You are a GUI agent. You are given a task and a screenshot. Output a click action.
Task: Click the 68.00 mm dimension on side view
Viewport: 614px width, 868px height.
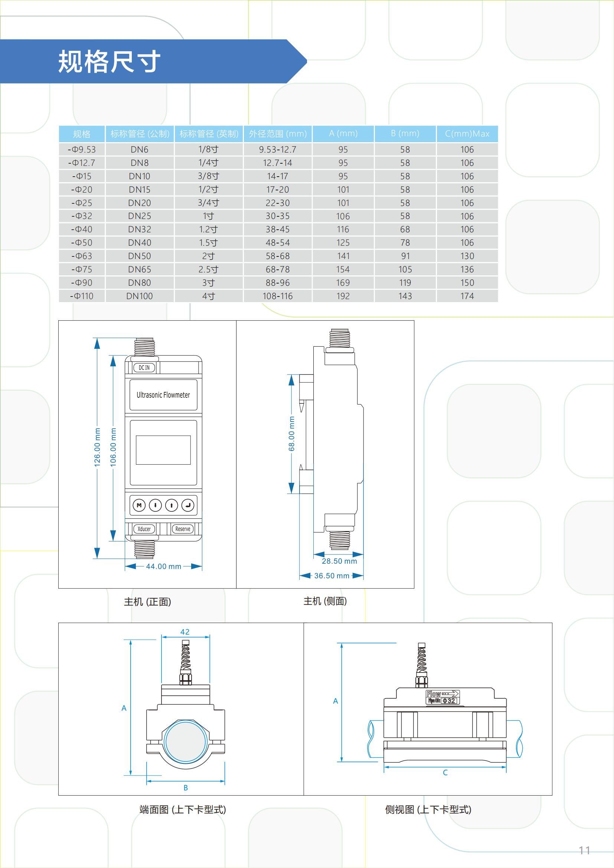tap(291, 433)
